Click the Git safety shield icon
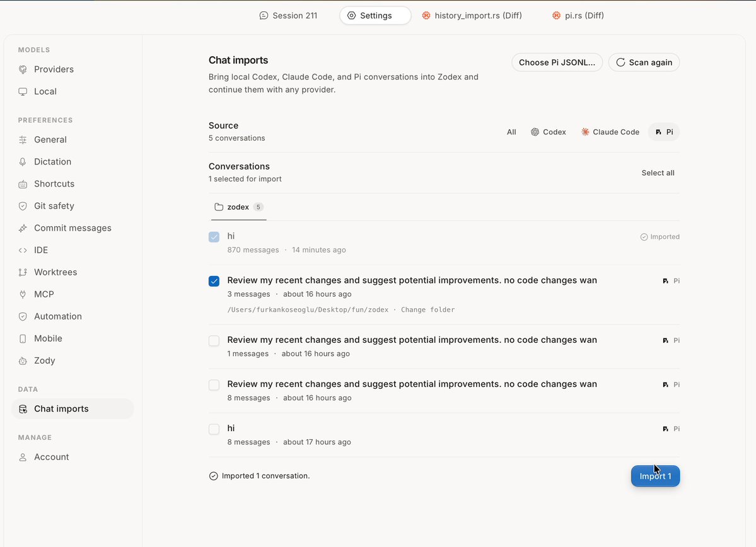Screen dimensions: 756x547 [23, 206]
